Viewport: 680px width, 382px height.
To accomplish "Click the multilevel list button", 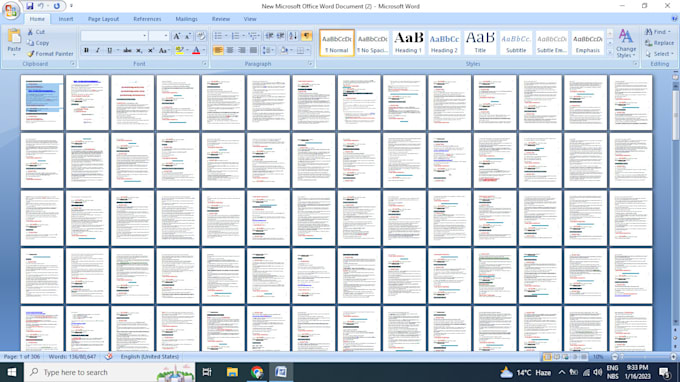I will pyautogui.click(x=253, y=36).
